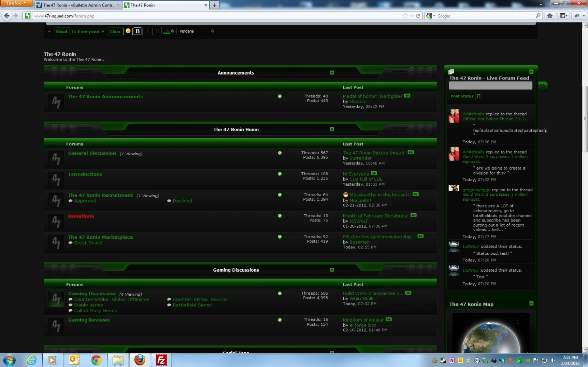Viewport: 588px width, 367px height.
Task: Go to last post icon for Month of February Donations
Action: pyautogui.click(x=413, y=215)
